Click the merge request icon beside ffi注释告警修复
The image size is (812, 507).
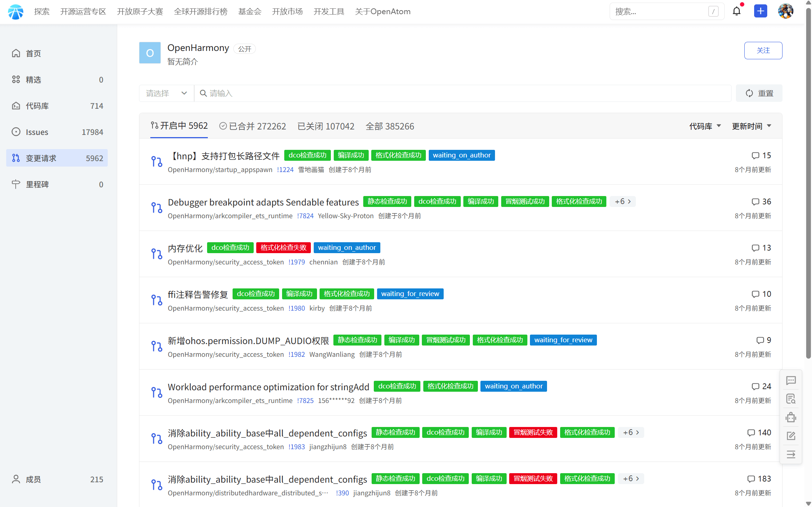pos(157,300)
